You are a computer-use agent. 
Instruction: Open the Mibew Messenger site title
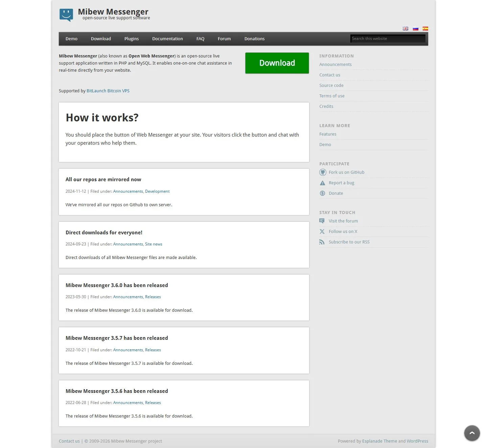click(113, 12)
